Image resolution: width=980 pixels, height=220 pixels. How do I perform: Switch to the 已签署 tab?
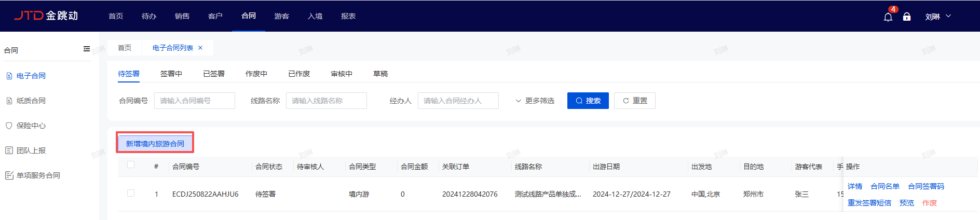[x=214, y=74]
